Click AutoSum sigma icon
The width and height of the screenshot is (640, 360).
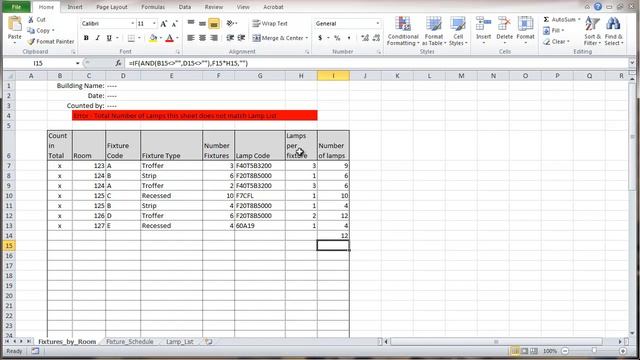[546, 20]
